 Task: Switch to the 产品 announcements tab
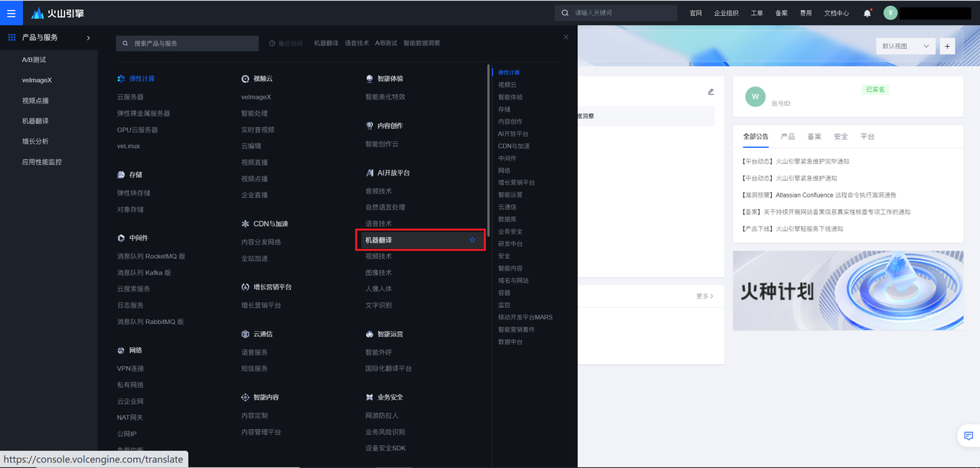(788, 136)
